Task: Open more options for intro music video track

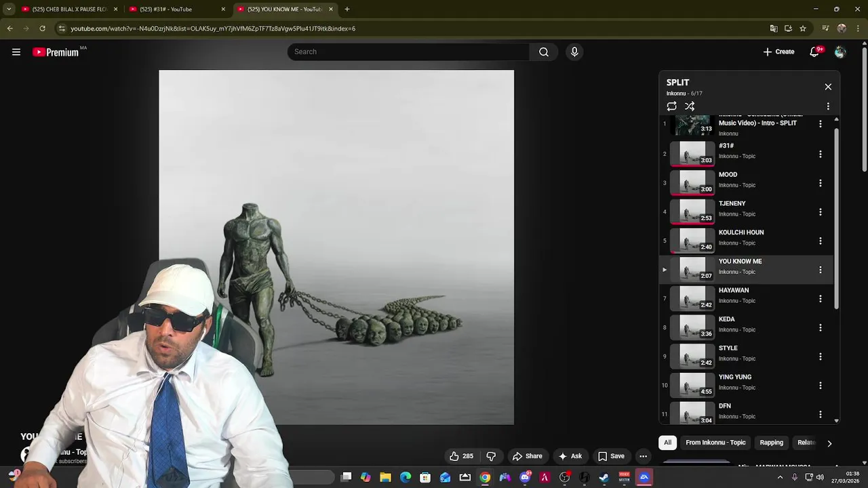Action: point(820,124)
